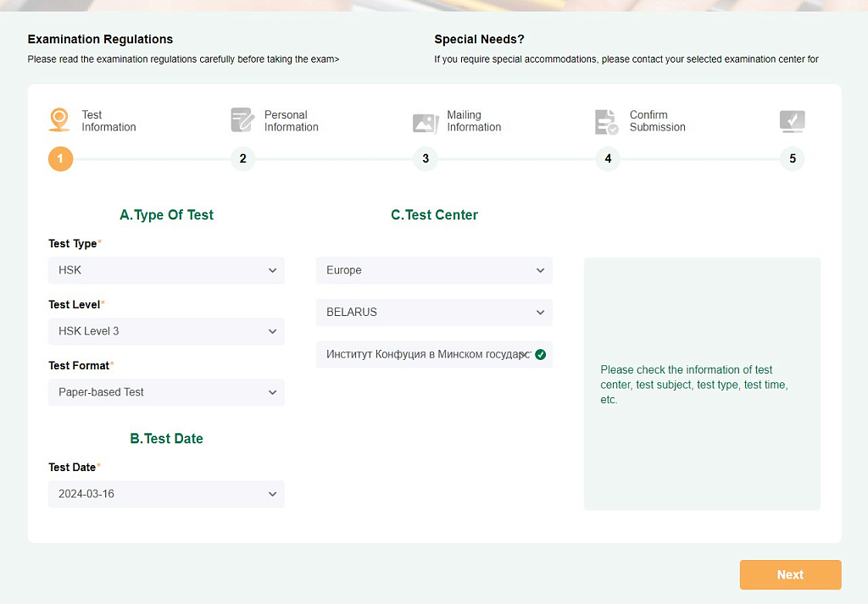Click the Personal Information step label
This screenshot has height=604, width=868.
click(x=292, y=120)
